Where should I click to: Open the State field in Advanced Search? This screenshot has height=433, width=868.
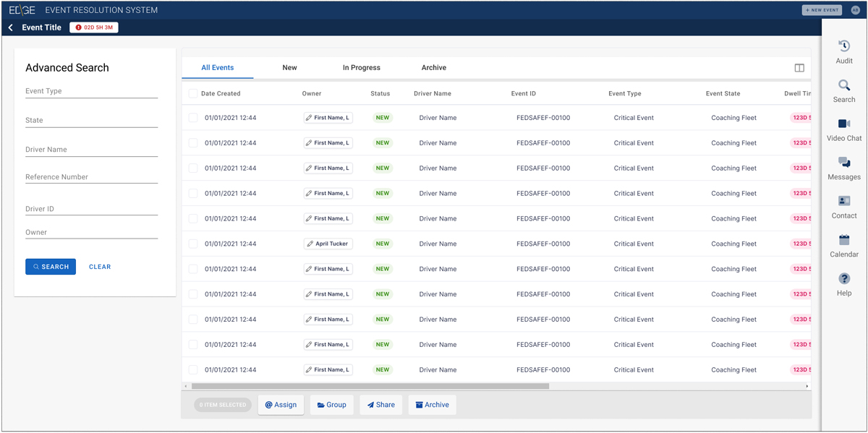coord(91,121)
